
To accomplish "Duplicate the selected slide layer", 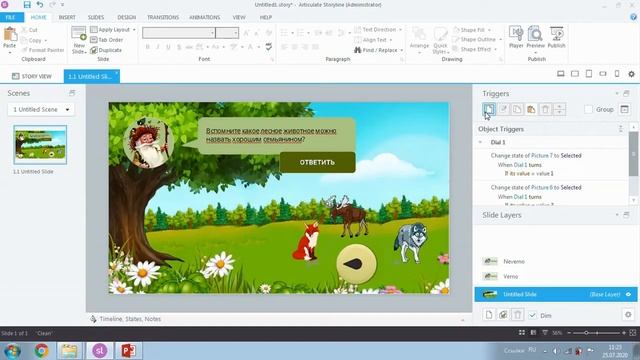I will click(503, 315).
